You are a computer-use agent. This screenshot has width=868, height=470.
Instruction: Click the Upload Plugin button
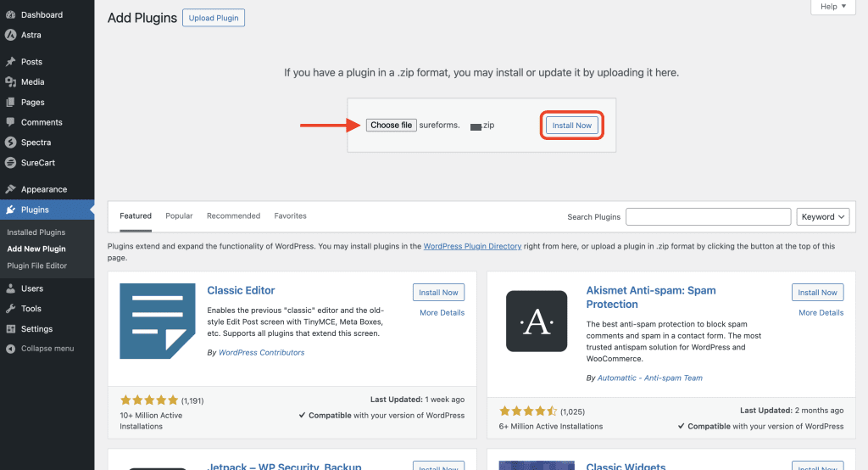tap(214, 18)
